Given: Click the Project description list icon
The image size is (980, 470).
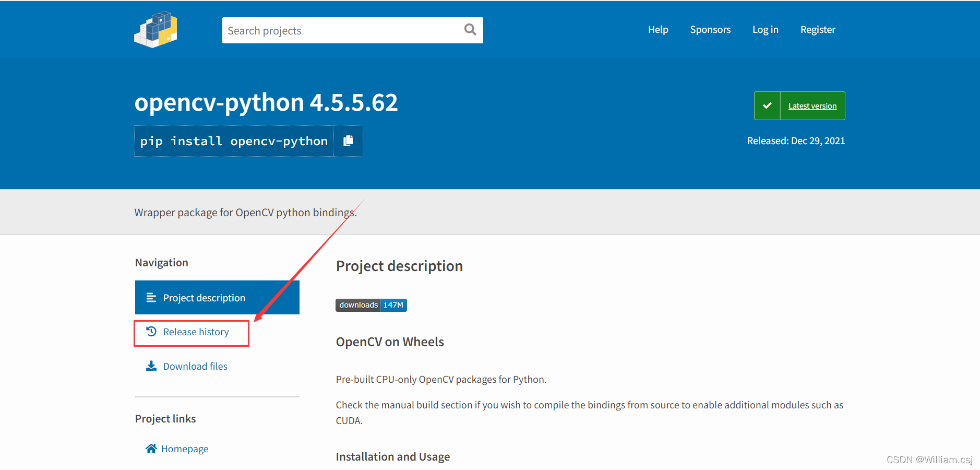Looking at the screenshot, I should (x=151, y=297).
